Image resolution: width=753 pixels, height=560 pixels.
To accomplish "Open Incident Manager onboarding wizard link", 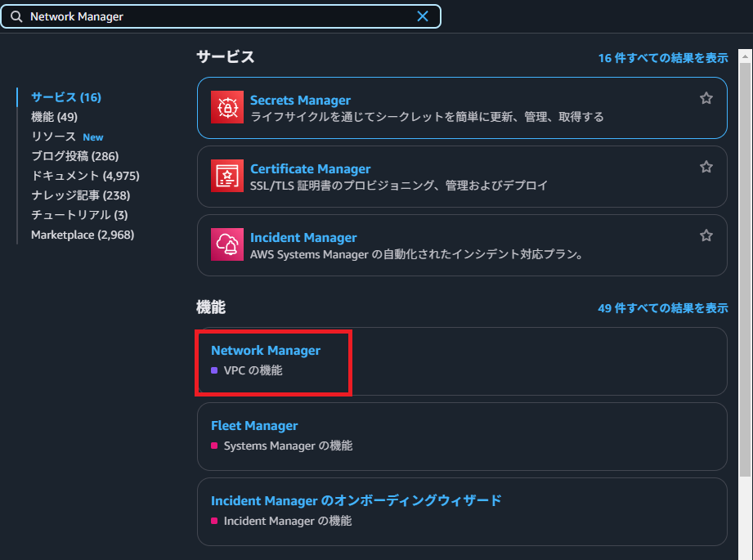I will coord(356,500).
